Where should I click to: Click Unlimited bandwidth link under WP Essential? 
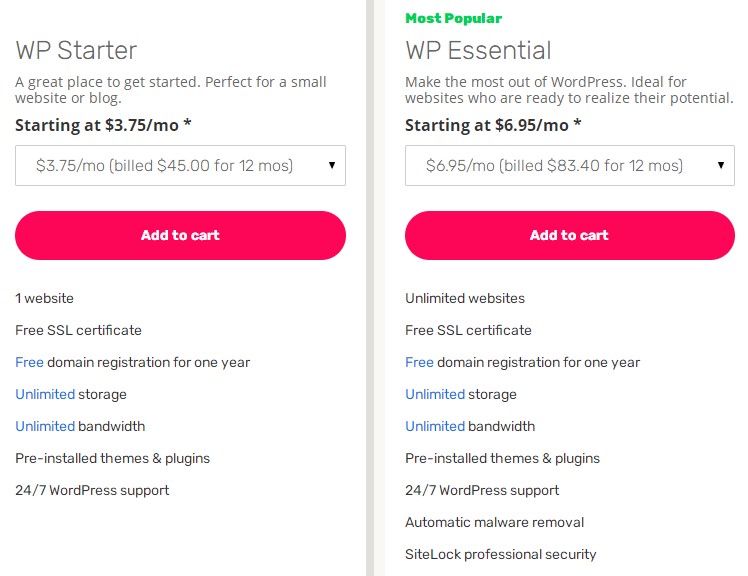[435, 426]
